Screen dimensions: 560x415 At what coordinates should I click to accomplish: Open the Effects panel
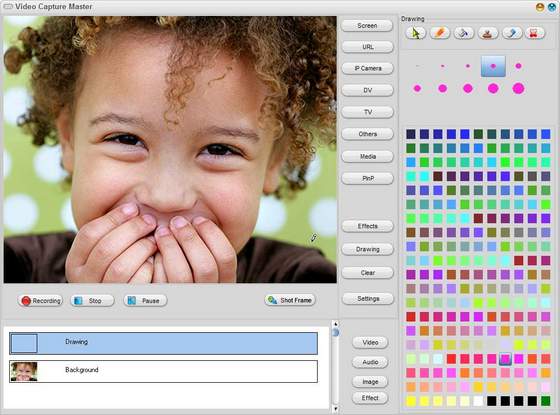(x=368, y=226)
